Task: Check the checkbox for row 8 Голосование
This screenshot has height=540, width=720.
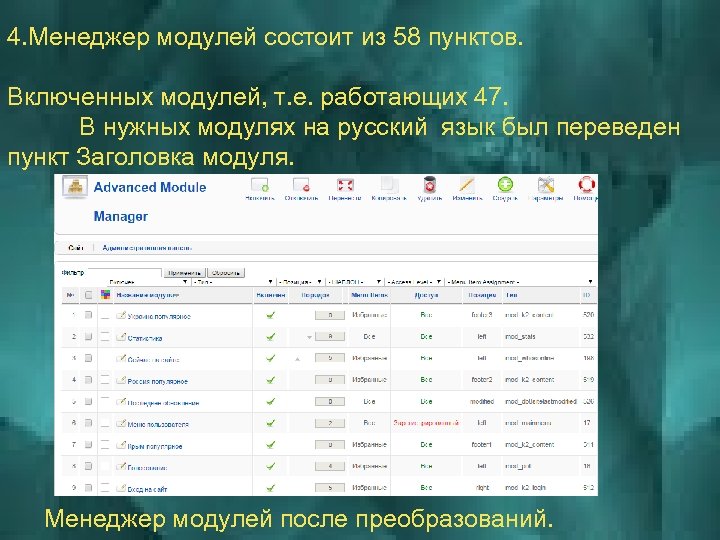Action: [x=89, y=466]
